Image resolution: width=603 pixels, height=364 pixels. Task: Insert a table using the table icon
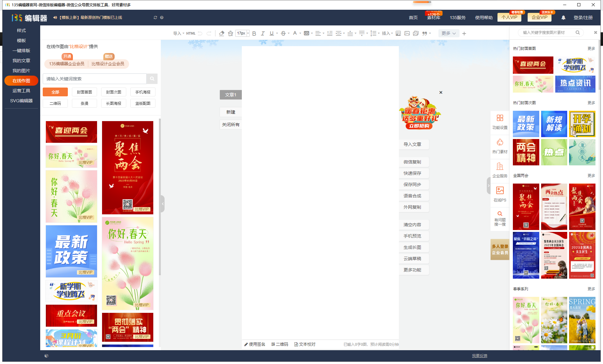pyautogui.click(x=398, y=33)
